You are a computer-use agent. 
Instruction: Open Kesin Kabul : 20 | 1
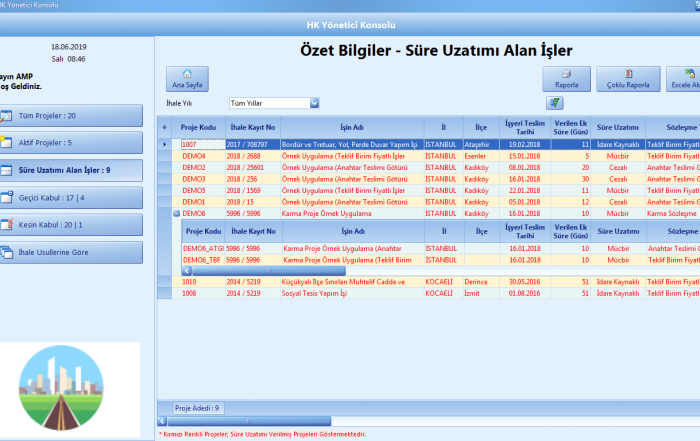(77, 226)
